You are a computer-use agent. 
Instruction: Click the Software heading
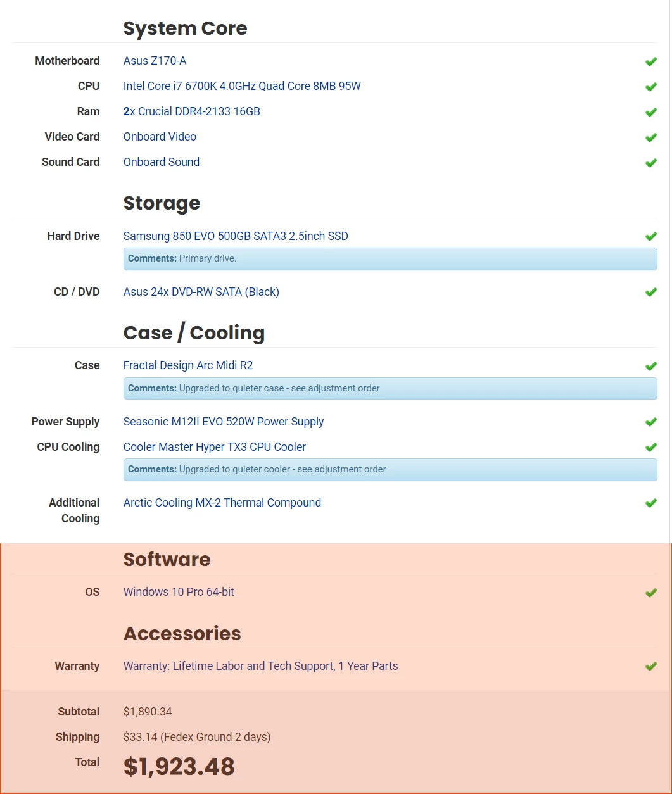167,560
